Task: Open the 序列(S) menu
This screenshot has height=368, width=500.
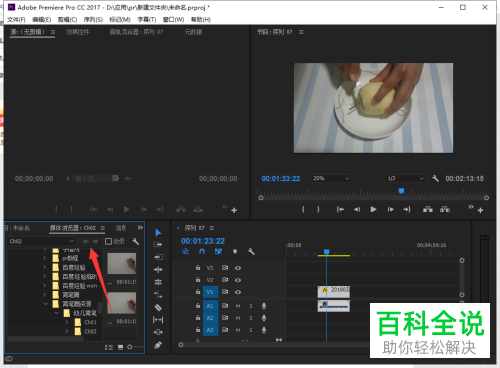Action: 93,20
